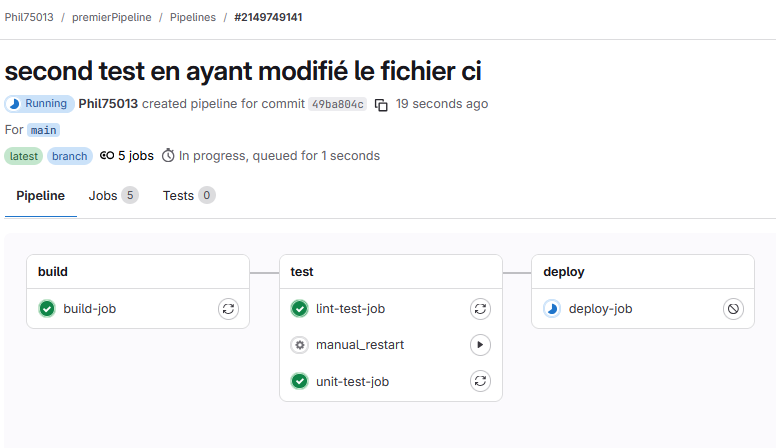This screenshot has width=776, height=448.
Task: Retry the unit-test-job
Action: click(481, 381)
